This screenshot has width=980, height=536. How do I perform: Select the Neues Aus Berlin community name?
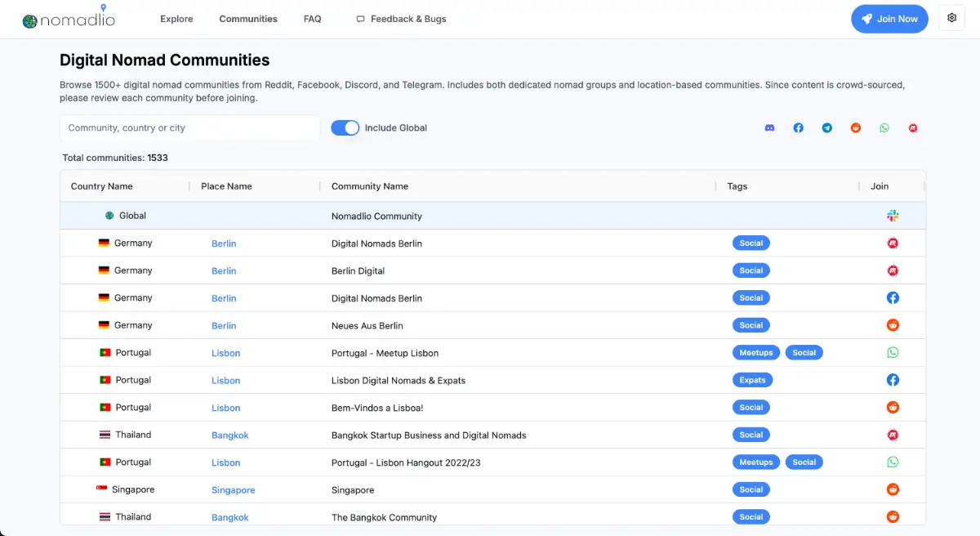click(367, 326)
